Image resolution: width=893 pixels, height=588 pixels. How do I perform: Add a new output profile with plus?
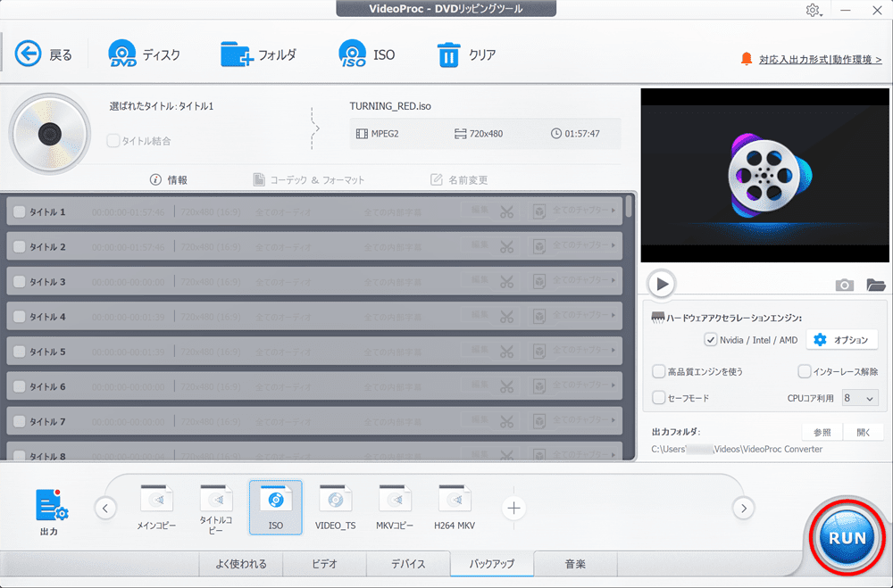(x=513, y=508)
